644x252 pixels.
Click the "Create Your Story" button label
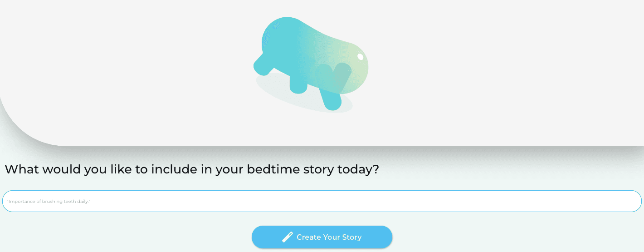point(329,237)
